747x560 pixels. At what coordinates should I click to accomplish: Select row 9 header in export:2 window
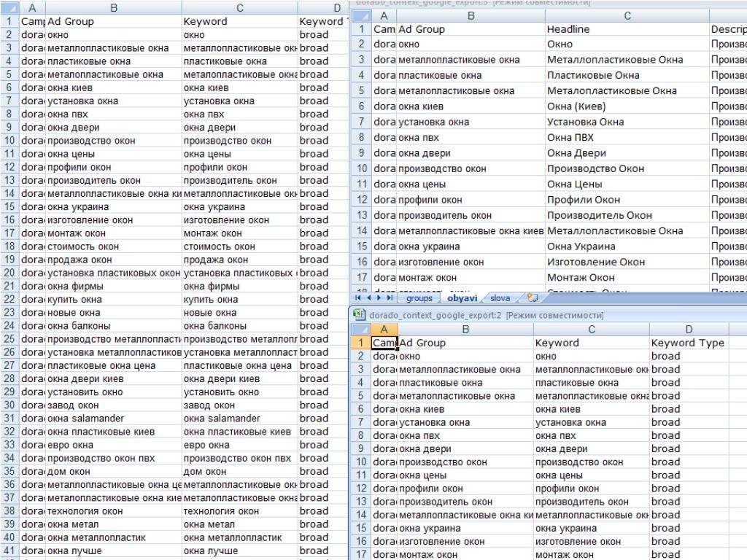360,448
